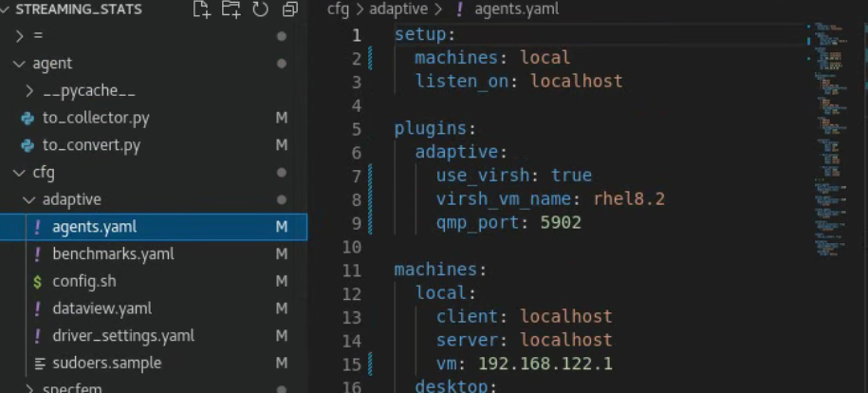Click the 'client' key on line 13
This screenshot has height=393, width=868.
coord(468,316)
